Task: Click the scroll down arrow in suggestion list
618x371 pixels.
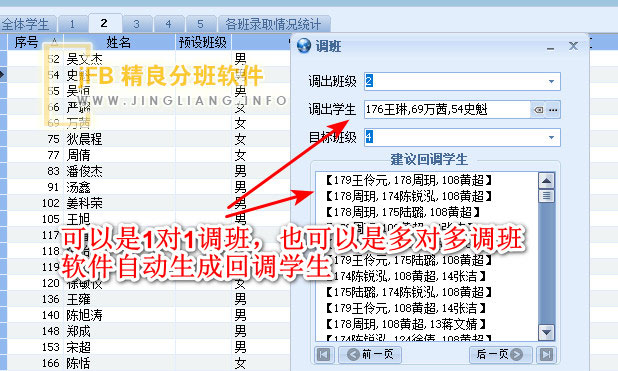Action: [x=546, y=332]
